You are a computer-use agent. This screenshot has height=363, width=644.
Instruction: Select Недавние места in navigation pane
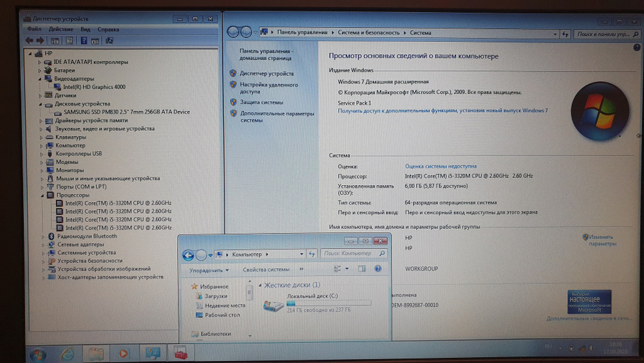[x=225, y=306]
